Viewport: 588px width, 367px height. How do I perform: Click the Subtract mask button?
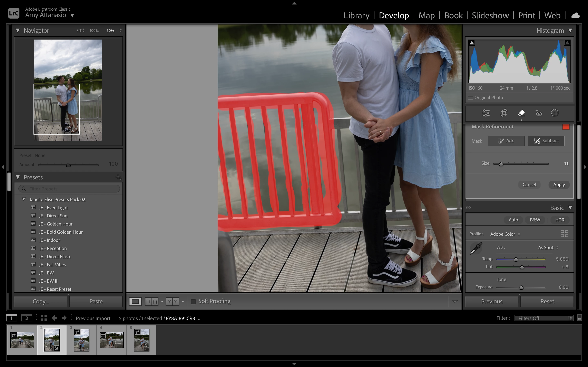(546, 141)
